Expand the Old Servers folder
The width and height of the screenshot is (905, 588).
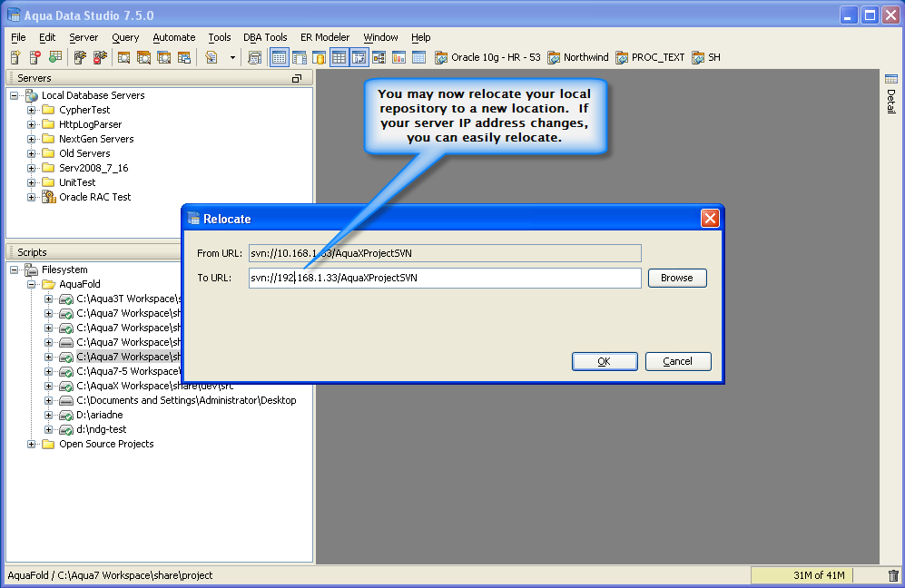click(x=31, y=153)
